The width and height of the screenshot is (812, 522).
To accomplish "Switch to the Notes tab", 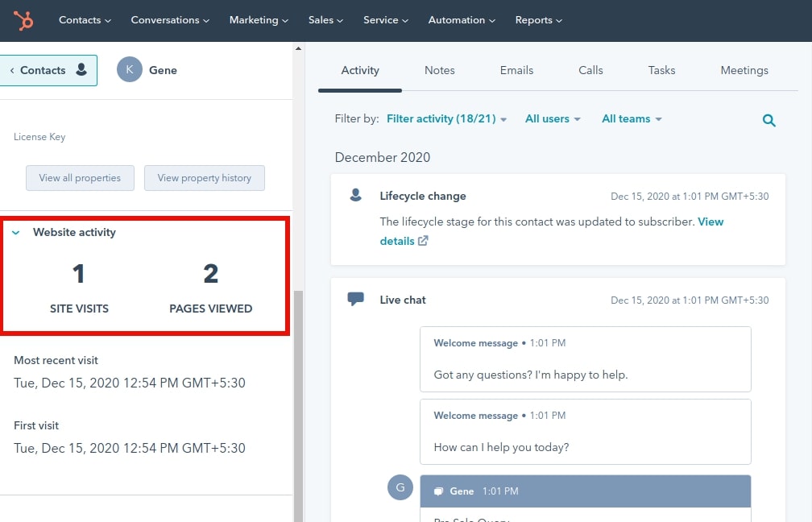I will pos(439,70).
